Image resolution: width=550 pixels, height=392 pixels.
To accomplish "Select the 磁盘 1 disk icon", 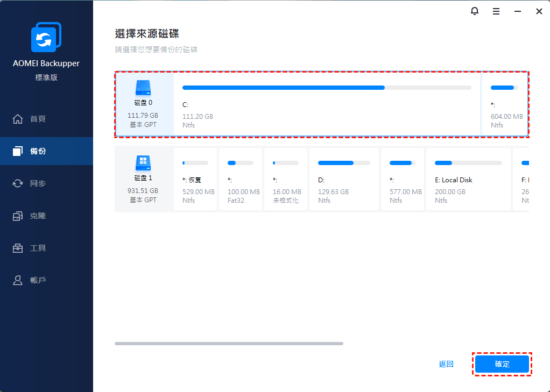I will [x=143, y=163].
